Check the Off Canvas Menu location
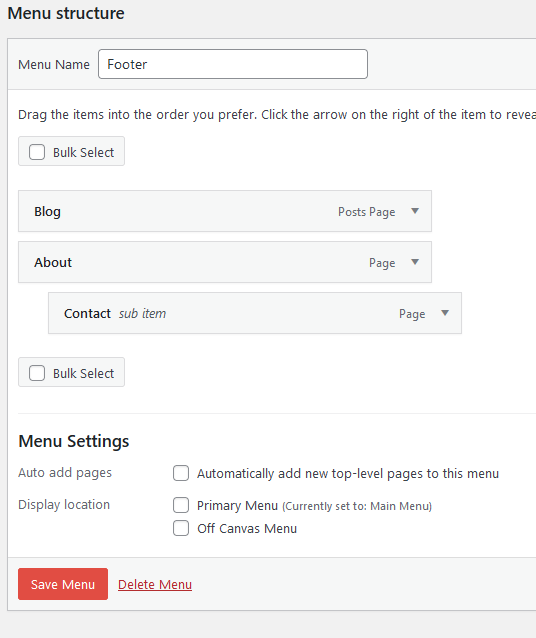This screenshot has height=638, width=536. tap(181, 528)
